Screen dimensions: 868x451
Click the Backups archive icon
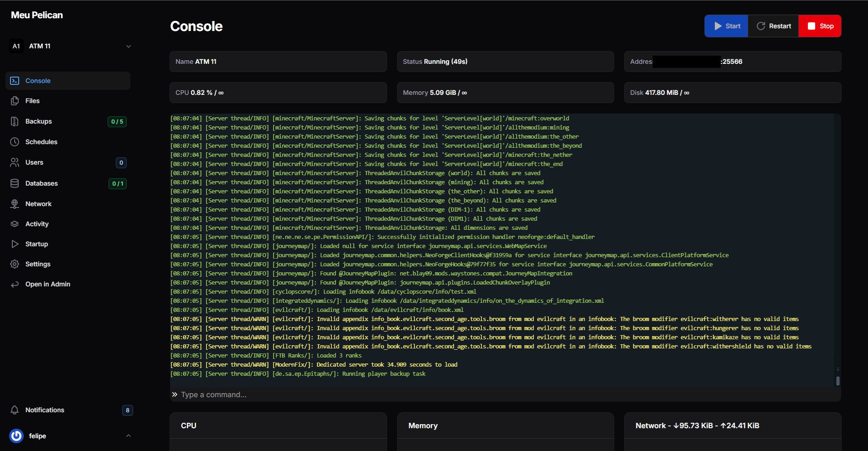15,121
